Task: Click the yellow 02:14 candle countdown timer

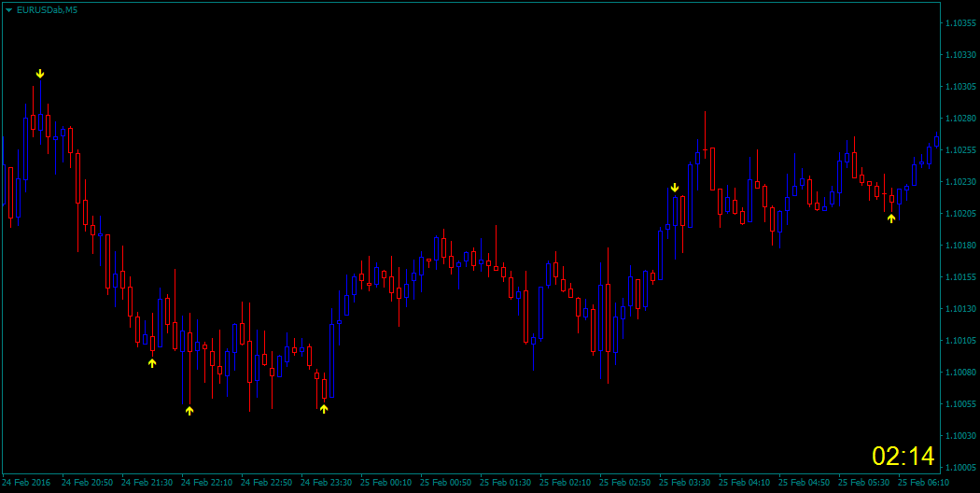Action: (x=903, y=456)
